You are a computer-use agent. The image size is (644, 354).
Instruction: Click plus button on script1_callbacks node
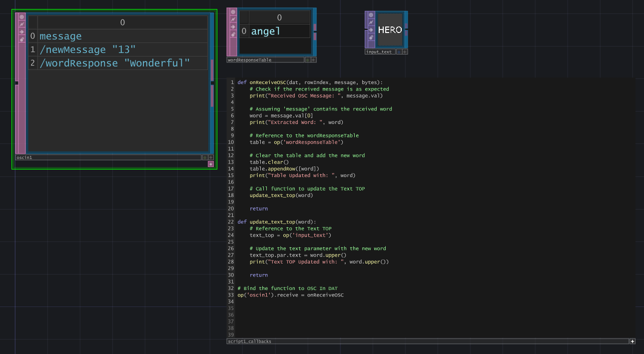(632, 341)
